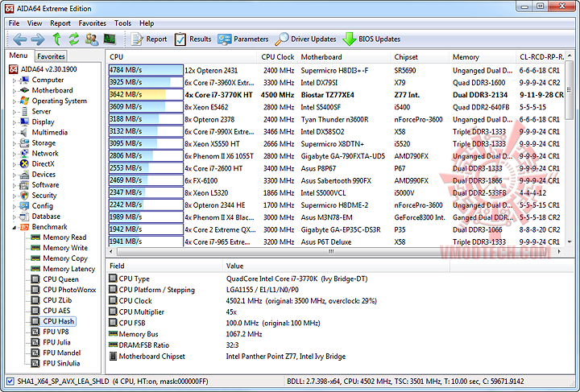The width and height of the screenshot is (580, 392).
Task: Go up one level with green up arrow
Action: click(56, 39)
